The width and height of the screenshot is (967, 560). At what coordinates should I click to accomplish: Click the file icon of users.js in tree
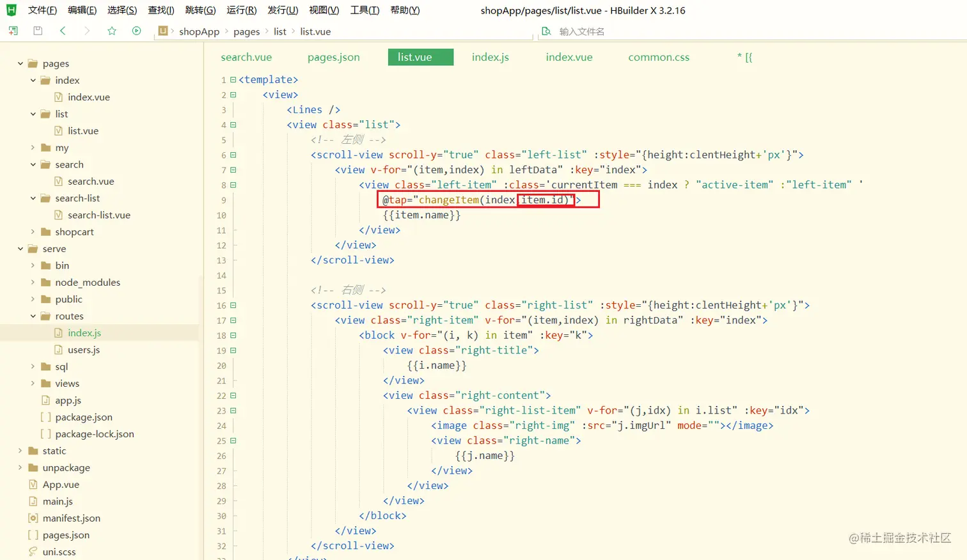click(x=59, y=350)
